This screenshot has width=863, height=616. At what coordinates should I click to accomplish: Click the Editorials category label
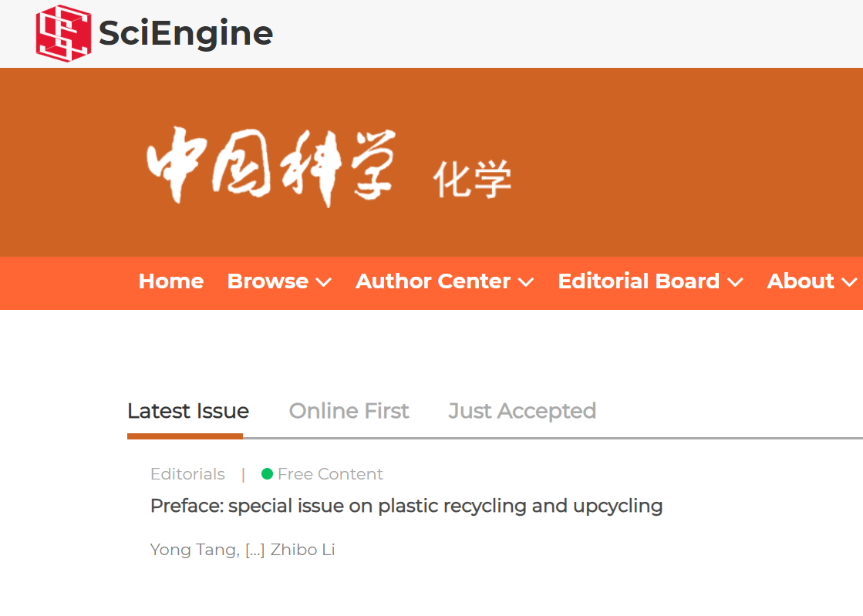(187, 474)
